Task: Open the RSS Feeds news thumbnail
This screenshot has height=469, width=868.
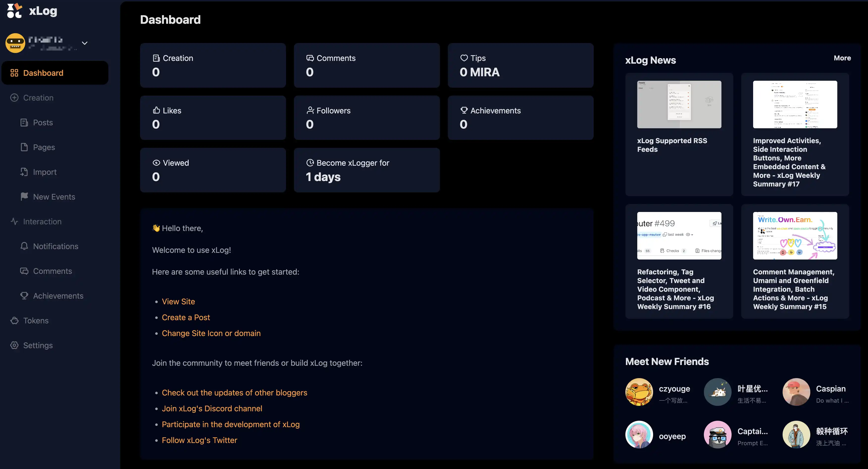Action: click(679, 104)
